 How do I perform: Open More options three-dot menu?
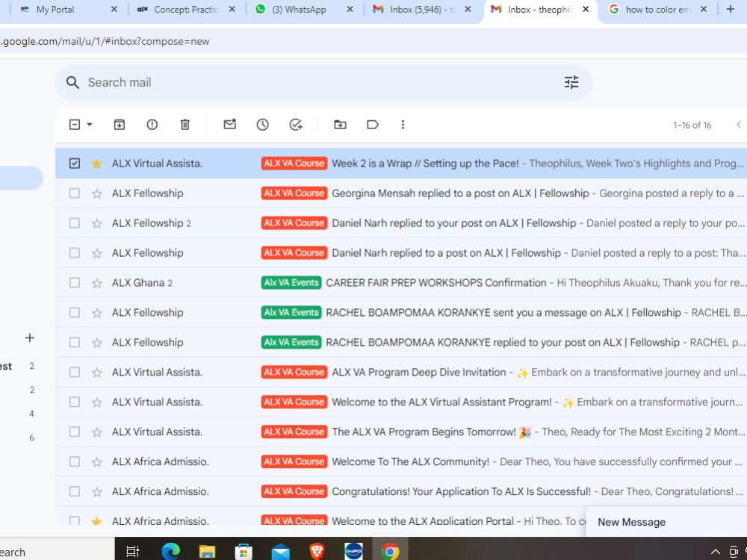pyautogui.click(x=403, y=125)
